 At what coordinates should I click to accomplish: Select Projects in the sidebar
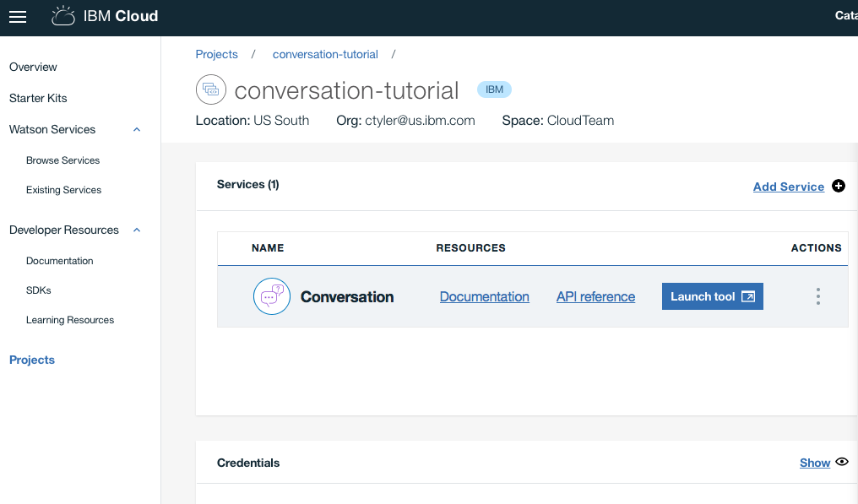pyautogui.click(x=32, y=360)
